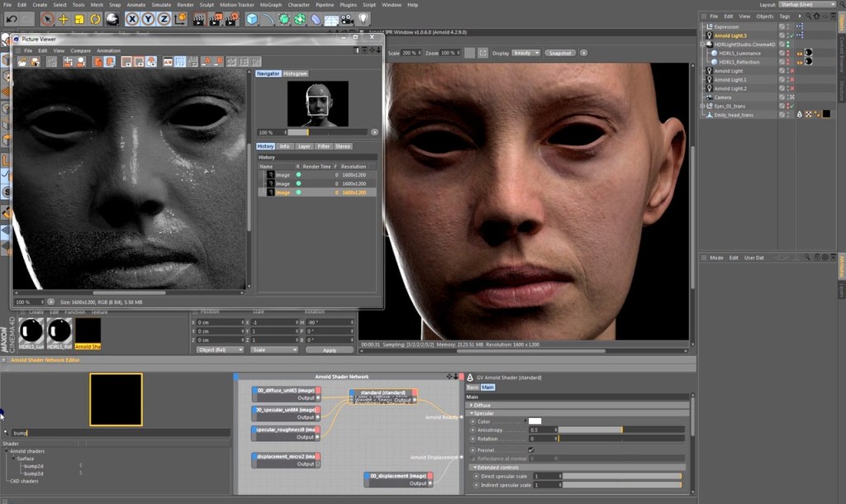Click the Snapshot button
846x504 pixels.
[x=560, y=53]
